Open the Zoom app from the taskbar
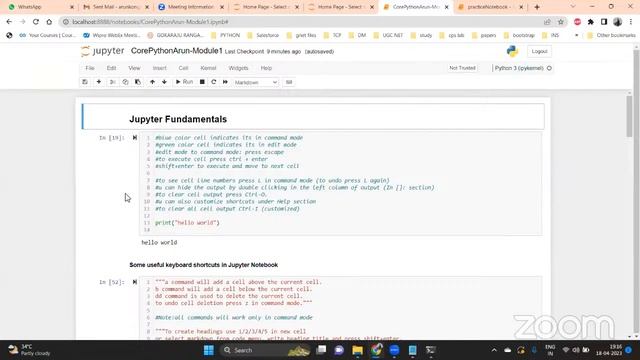 [x=394, y=350]
